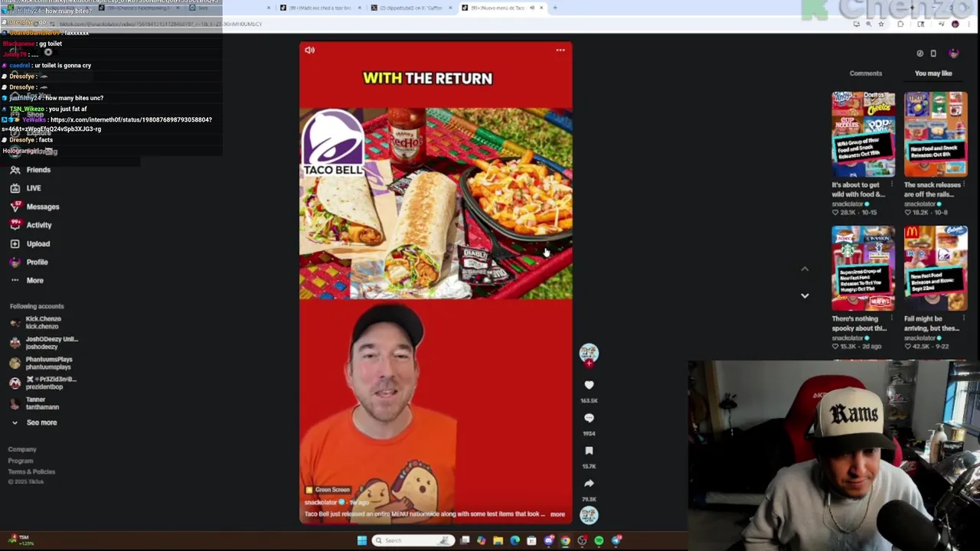This screenshot has width=980, height=551.
Task: Open File Explorer from the taskbar
Action: (x=498, y=540)
